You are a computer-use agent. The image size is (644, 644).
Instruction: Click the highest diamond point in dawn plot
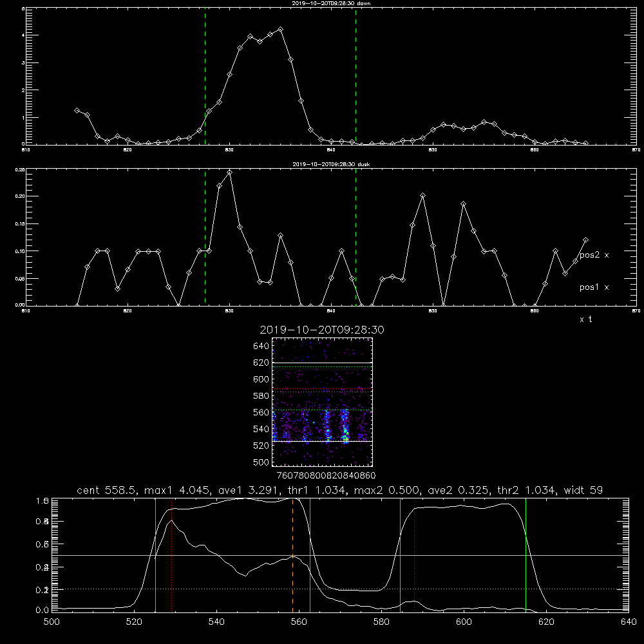click(x=281, y=30)
